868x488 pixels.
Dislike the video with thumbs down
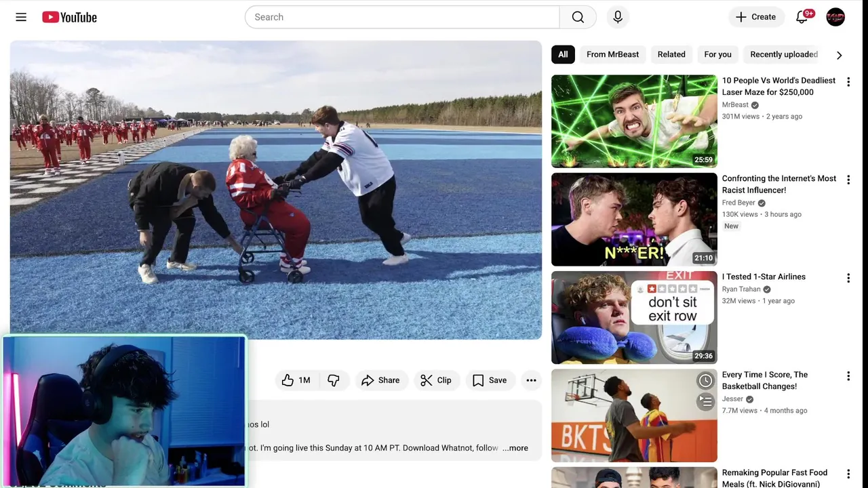point(334,380)
